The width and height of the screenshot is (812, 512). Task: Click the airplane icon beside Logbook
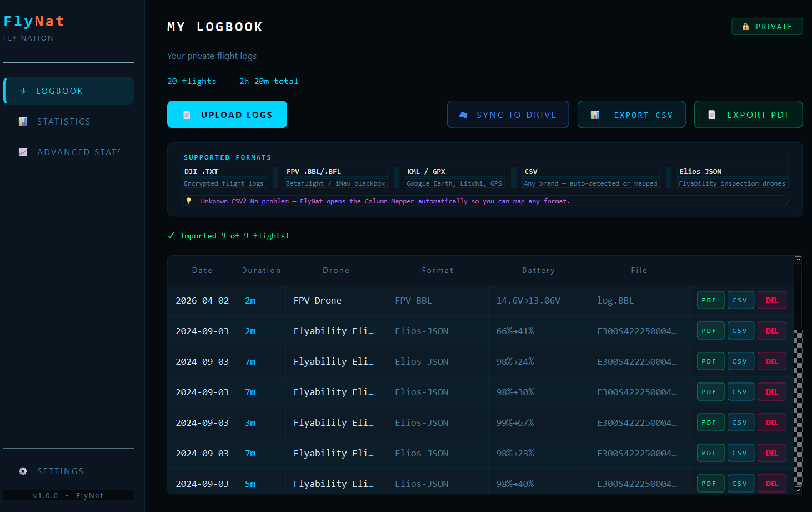point(23,91)
